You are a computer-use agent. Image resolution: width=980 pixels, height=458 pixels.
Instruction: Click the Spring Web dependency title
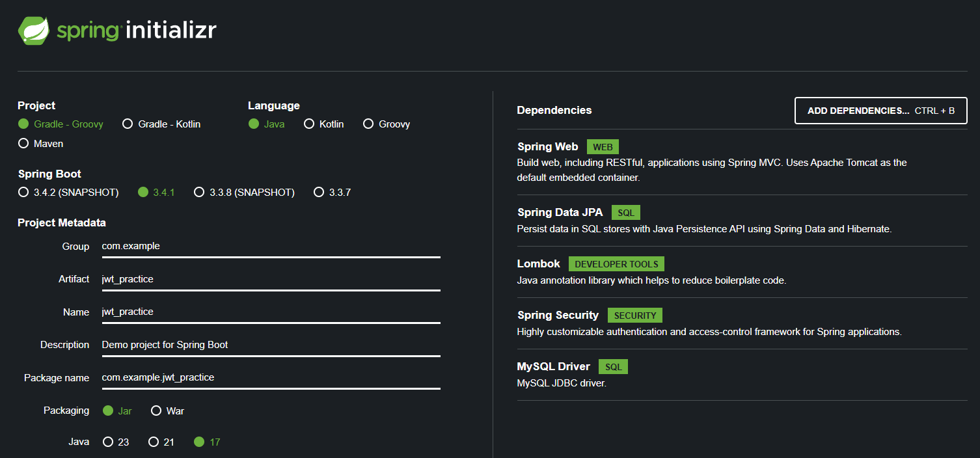click(548, 146)
